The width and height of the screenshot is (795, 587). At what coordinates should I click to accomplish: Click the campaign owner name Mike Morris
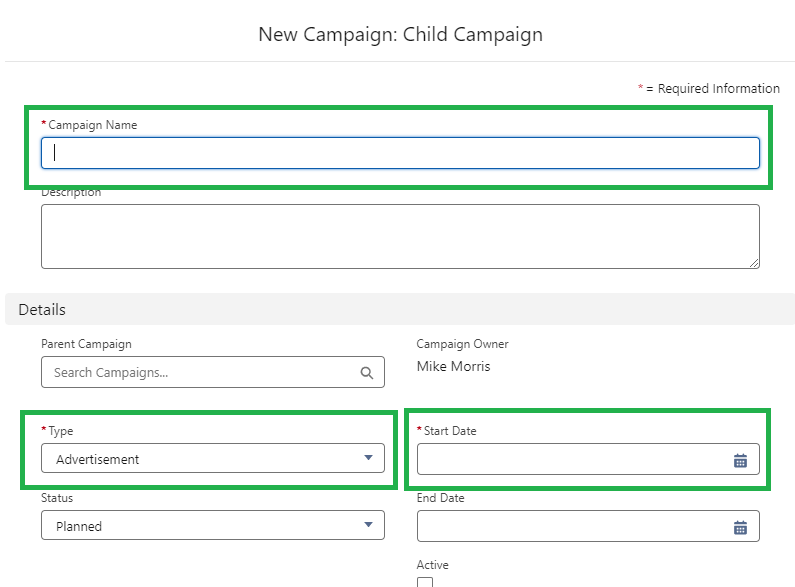(453, 366)
